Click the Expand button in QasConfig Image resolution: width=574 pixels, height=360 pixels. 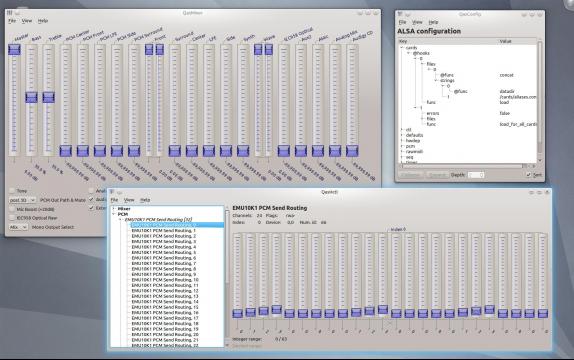tap(437, 175)
